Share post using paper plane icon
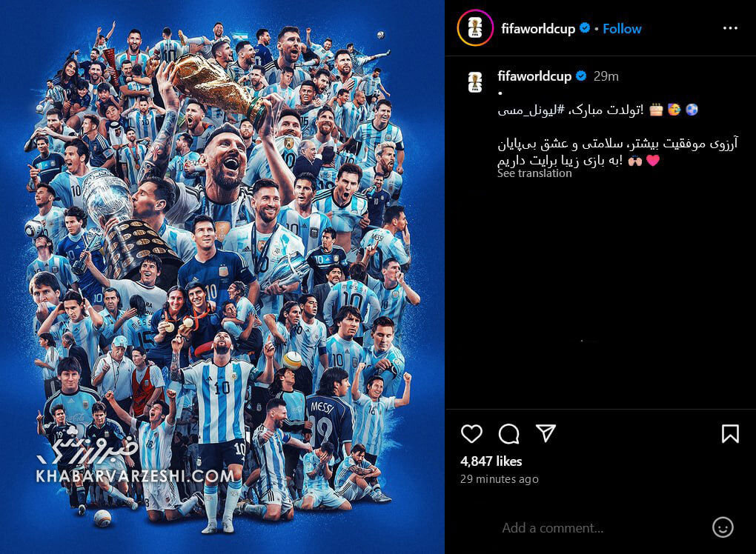 (546, 433)
